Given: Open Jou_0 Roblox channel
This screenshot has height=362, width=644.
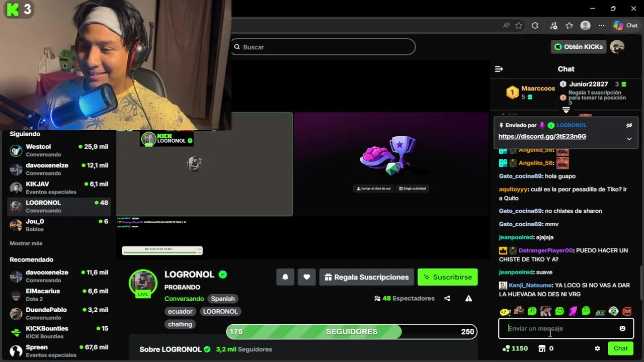Looking at the screenshot, I should (x=59, y=225).
